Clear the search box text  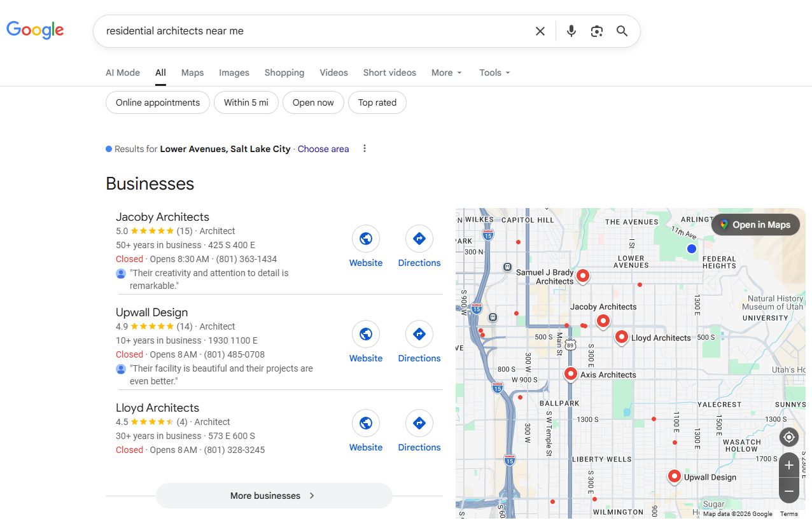tap(540, 31)
